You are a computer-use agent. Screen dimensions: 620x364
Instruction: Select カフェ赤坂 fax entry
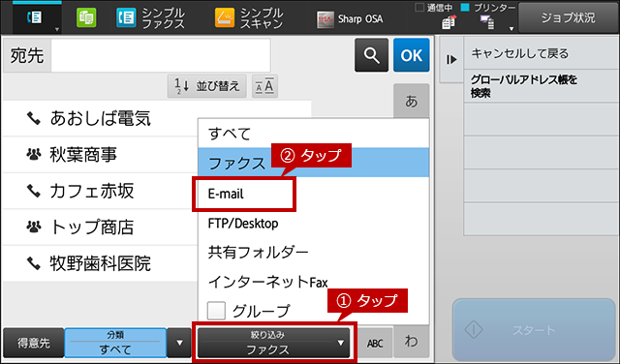click(100, 191)
